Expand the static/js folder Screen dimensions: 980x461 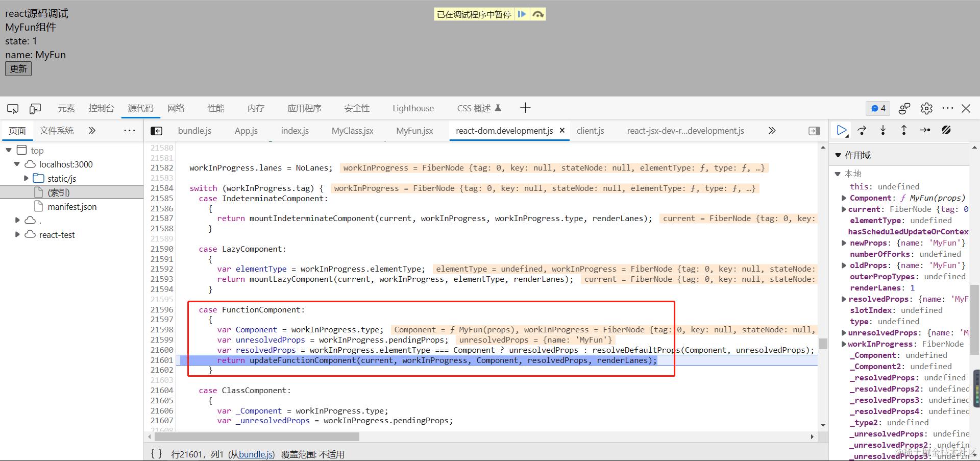(x=26, y=178)
